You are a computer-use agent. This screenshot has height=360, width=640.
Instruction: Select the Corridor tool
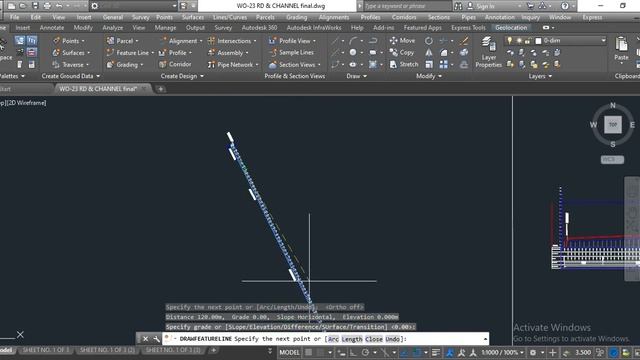[x=175, y=64]
